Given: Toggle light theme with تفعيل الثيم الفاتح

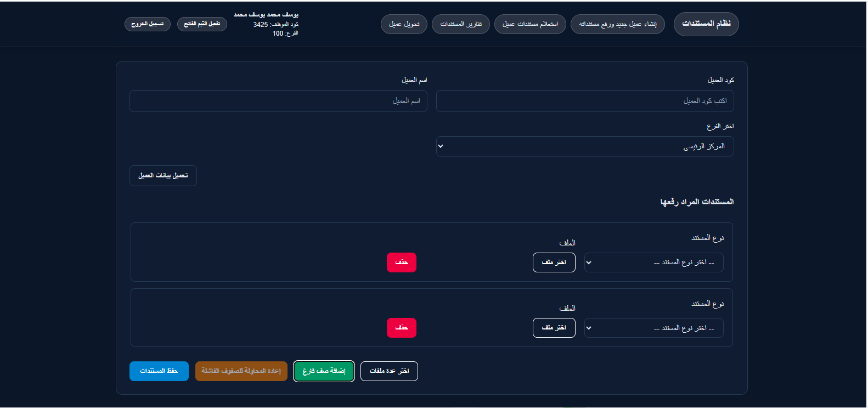Looking at the screenshot, I should 202,24.
